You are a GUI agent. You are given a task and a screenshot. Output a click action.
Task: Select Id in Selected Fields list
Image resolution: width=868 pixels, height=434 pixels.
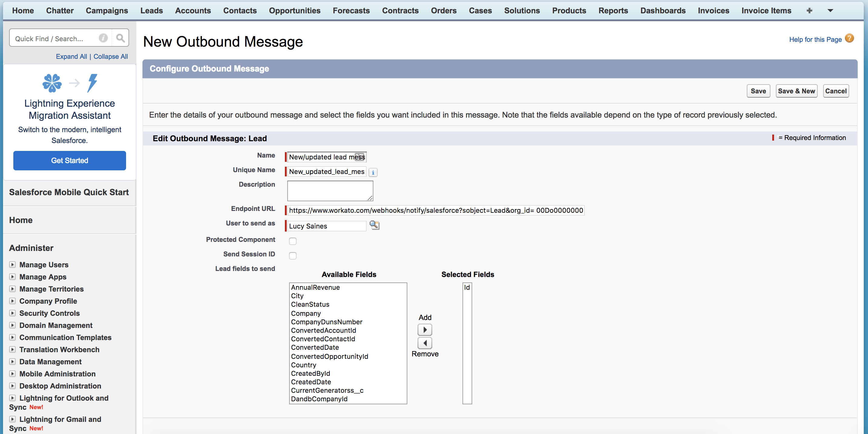[x=467, y=287]
